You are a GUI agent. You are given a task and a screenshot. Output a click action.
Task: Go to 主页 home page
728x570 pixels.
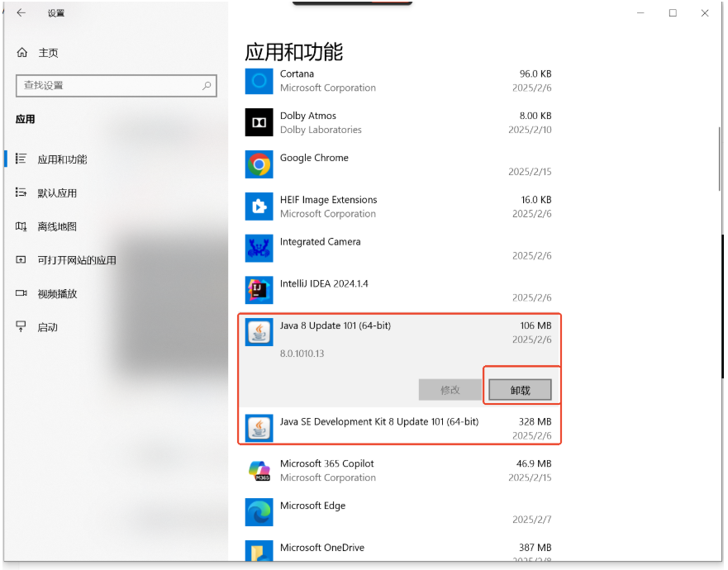48,53
